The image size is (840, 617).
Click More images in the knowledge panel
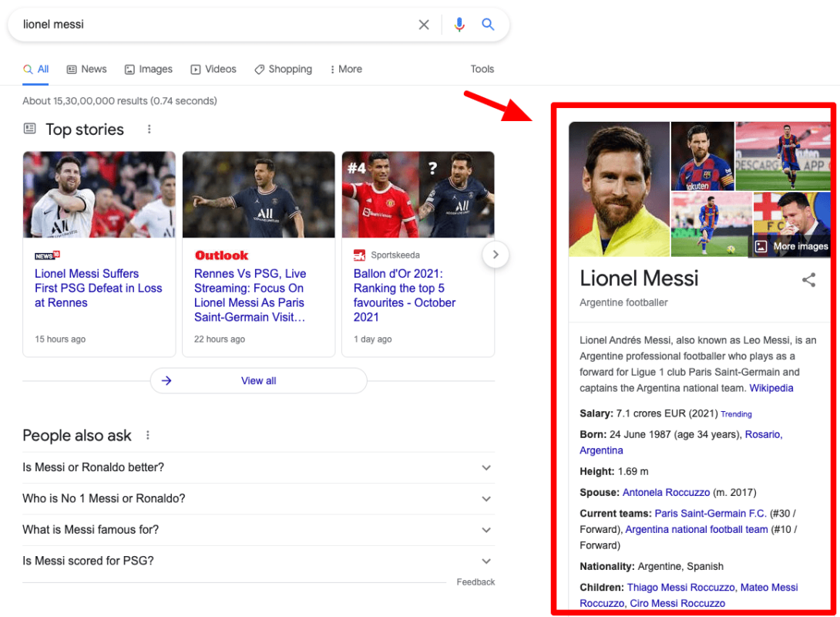(791, 247)
